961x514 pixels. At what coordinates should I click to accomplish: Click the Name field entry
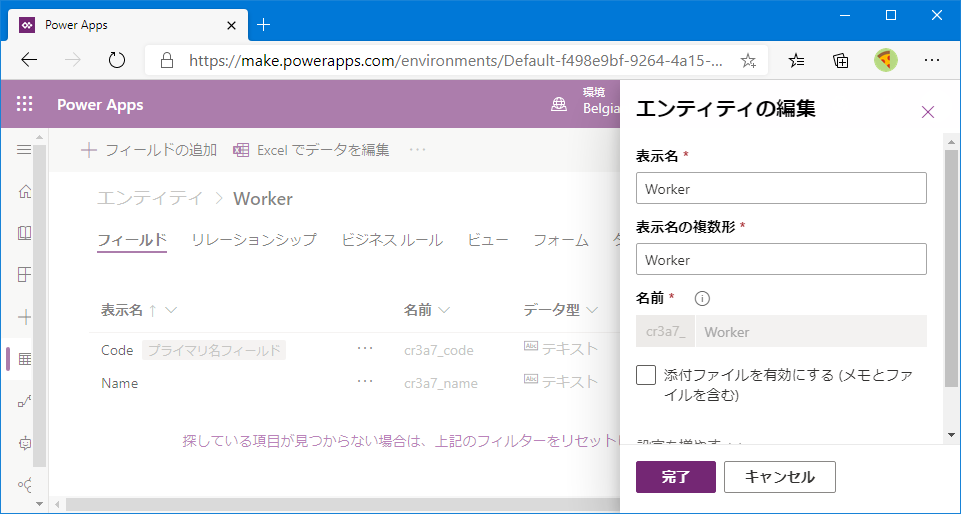(120, 384)
